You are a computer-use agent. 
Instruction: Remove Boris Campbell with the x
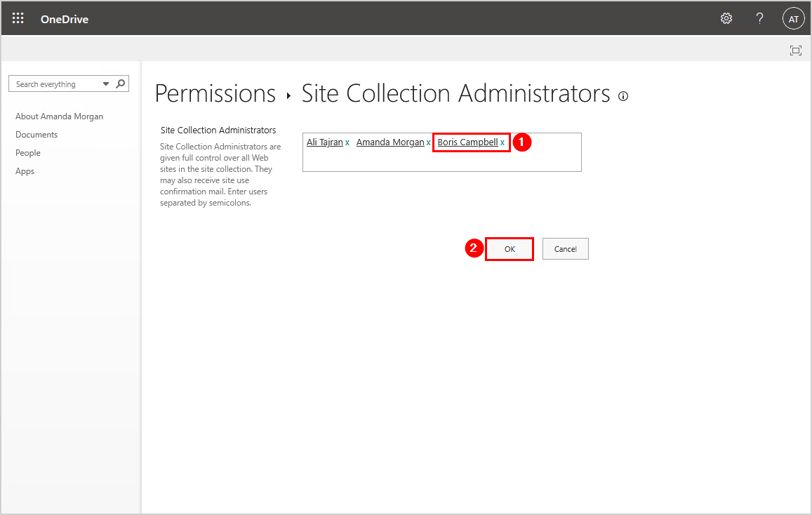pyautogui.click(x=502, y=142)
